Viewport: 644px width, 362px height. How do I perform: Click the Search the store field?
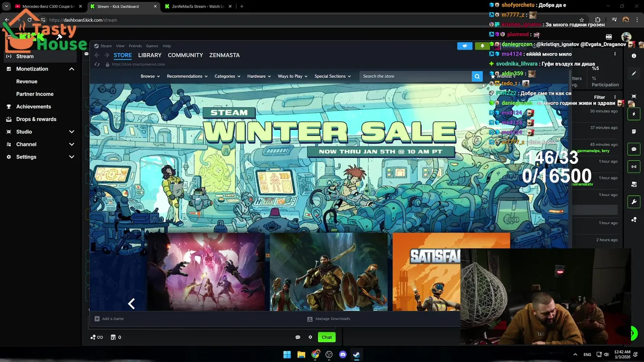[416, 76]
